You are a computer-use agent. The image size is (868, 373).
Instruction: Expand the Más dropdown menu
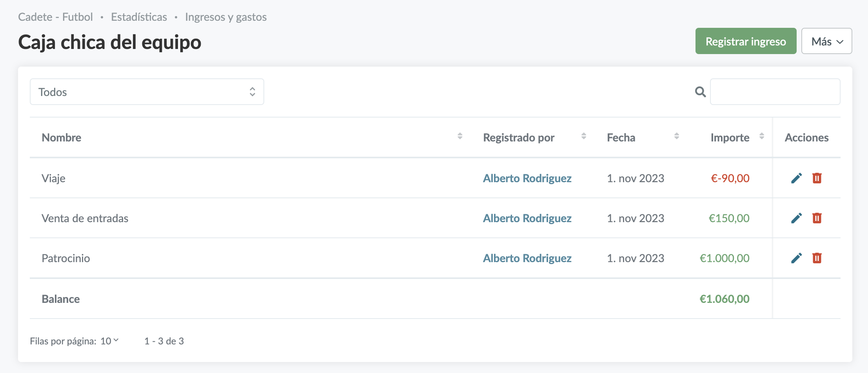826,42
